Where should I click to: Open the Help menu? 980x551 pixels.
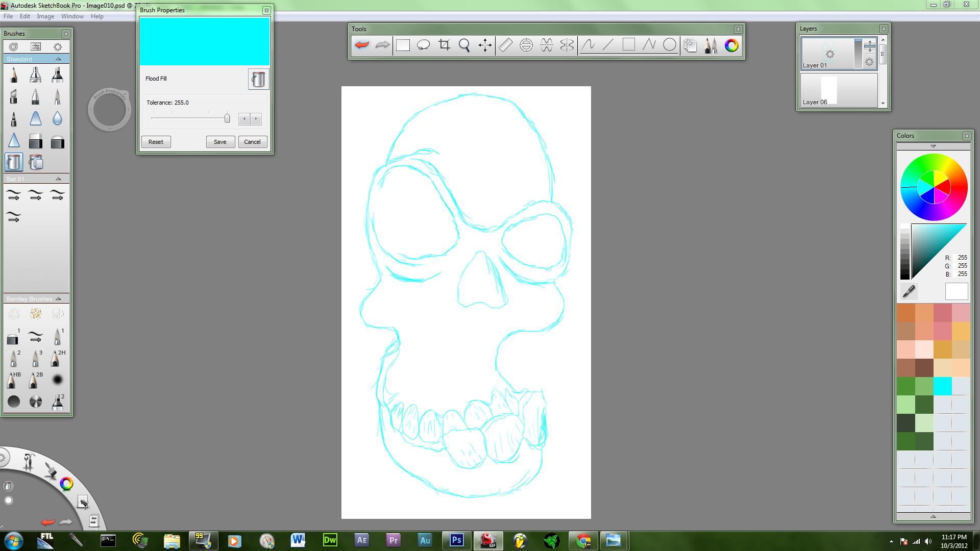[x=97, y=16]
